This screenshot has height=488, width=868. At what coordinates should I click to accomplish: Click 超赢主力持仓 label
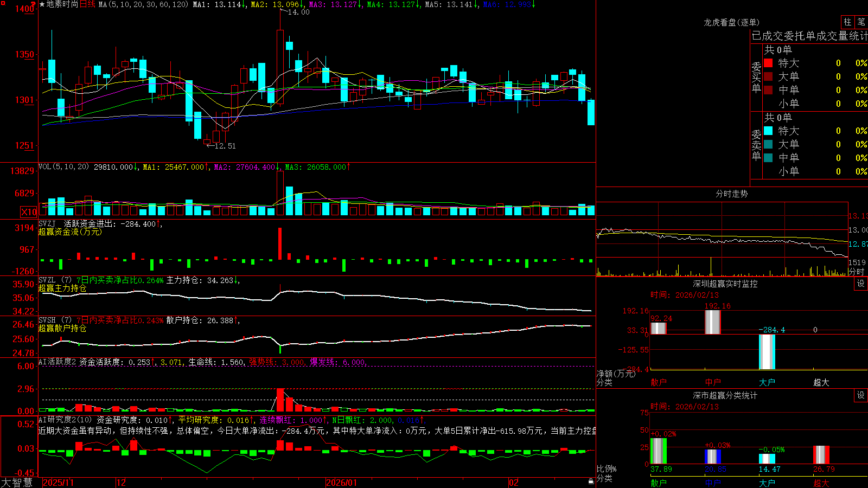coord(62,288)
